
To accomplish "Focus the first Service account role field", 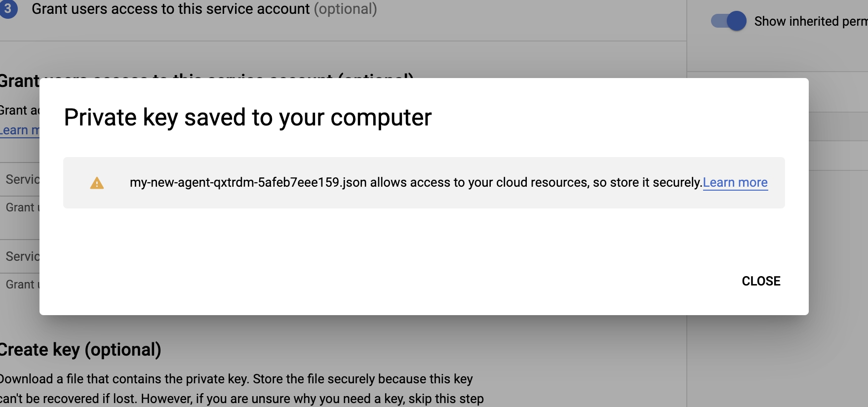I will [22, 179].
